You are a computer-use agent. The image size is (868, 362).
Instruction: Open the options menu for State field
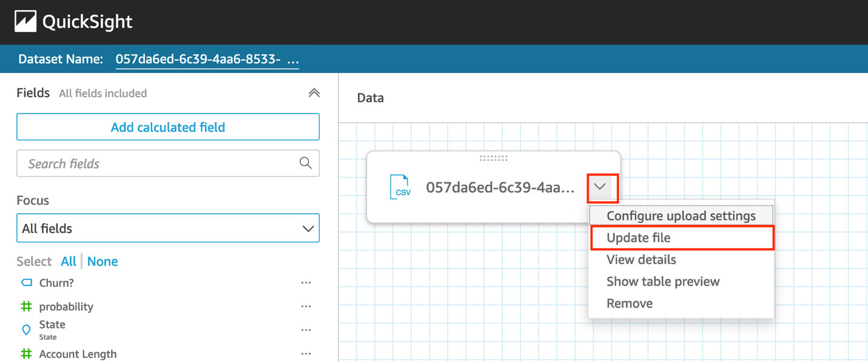click(x=306, y=330)
